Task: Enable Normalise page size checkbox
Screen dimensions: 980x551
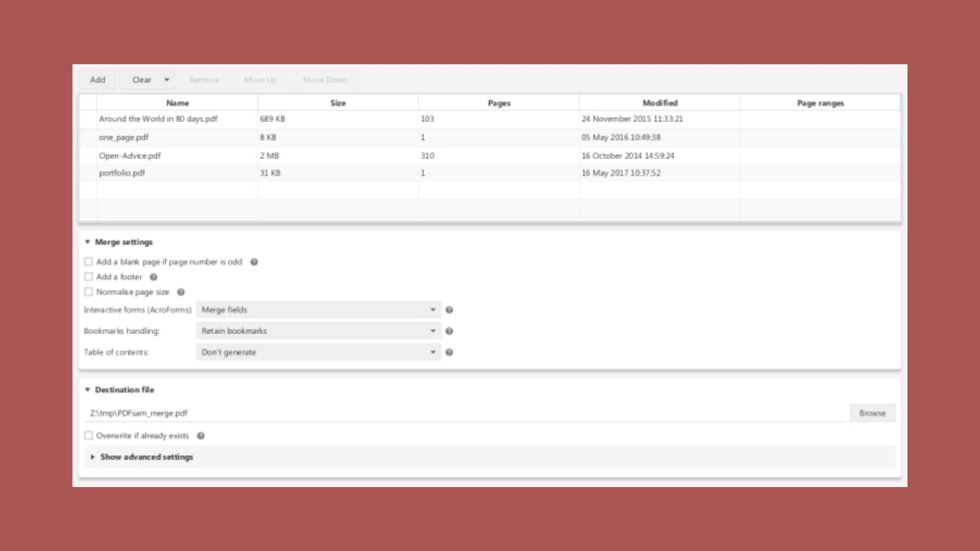Action: coord(88,292)
